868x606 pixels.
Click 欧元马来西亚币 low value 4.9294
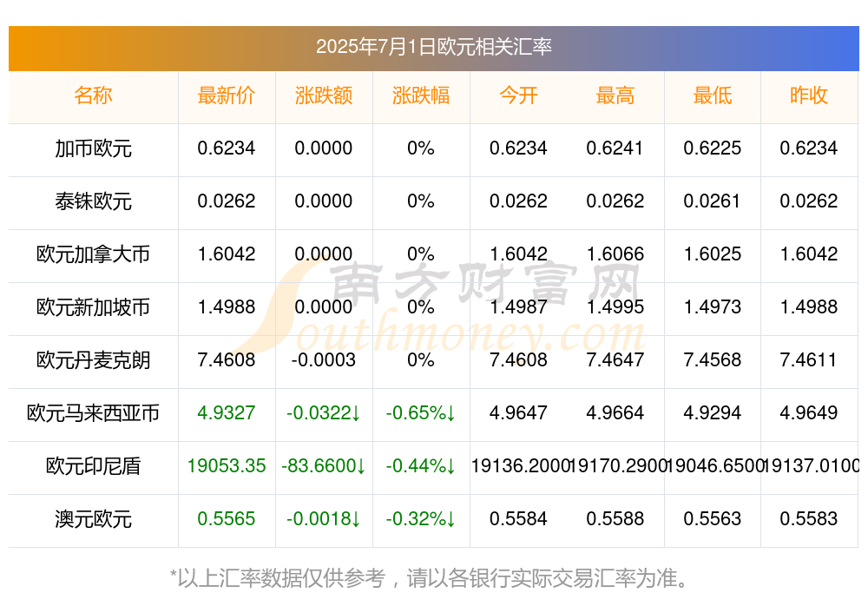tap(713, 413)
